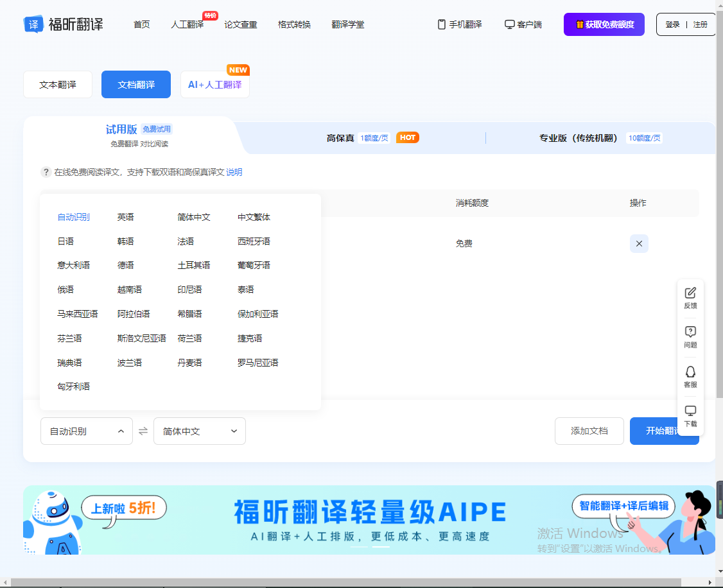Choose 简体中文 in language list
This screenshot has height=588, width=723.
(194, 217)
